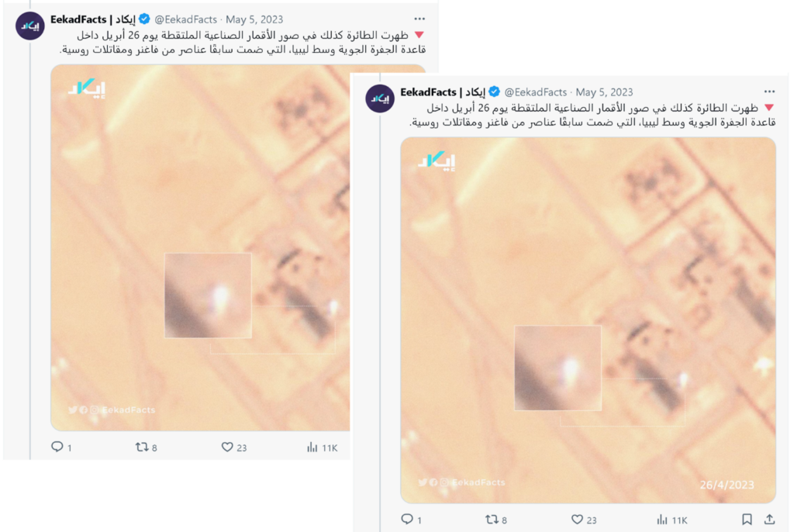Screen dimensions: 794x532
Task: Open the more options menu on the left tweet
Action: [419, 19]
